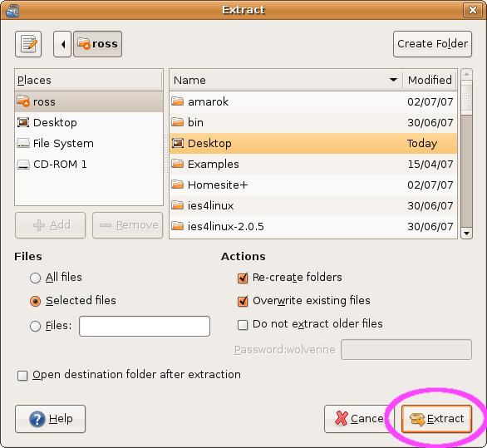Image resolution: width=487 pixels, height=448 pixels.
Task: Select the ross path bar button
Action: pyautogui.click(x=97, y=44)
